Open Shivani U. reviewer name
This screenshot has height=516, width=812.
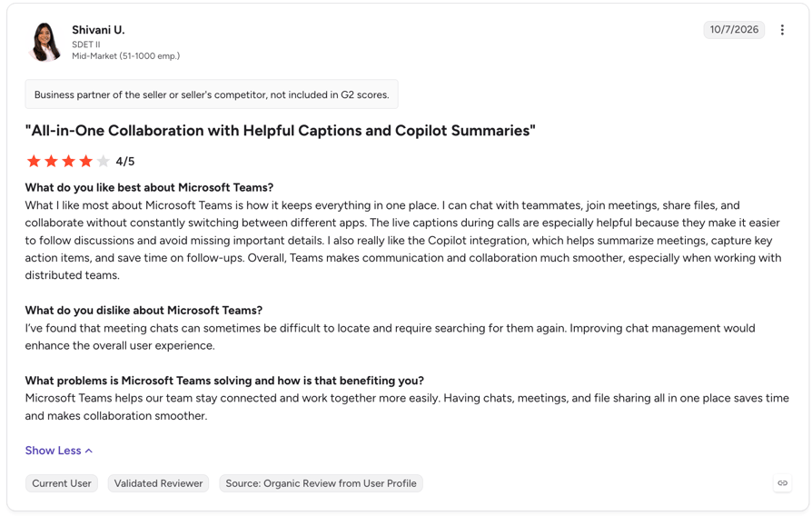[98, 30]
